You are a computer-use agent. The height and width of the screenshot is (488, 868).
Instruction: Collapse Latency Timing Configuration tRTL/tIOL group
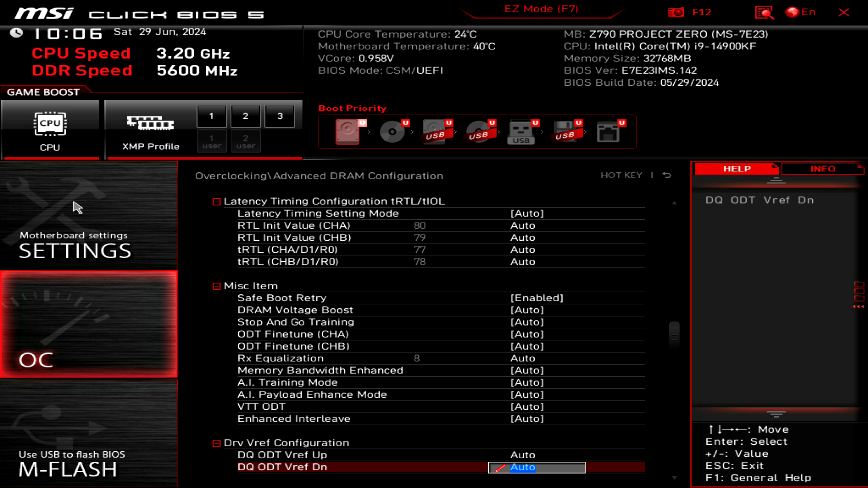[x=217, y=202]
